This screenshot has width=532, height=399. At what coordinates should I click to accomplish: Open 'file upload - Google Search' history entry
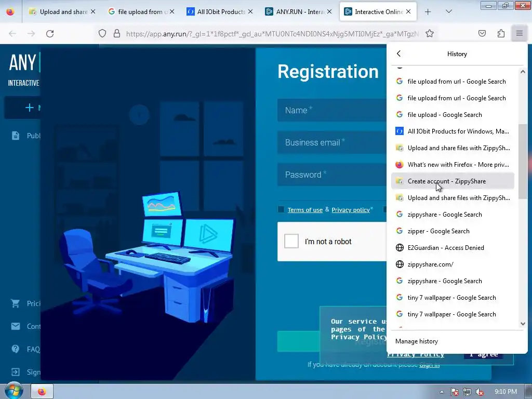[x=453, y=115]
